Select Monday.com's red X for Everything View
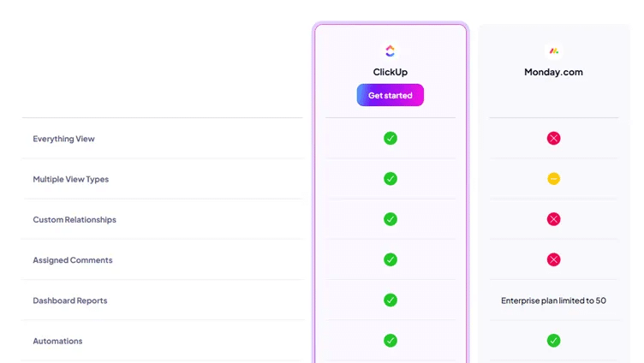This screenshot has width=644, height=363. click(553, 139)
